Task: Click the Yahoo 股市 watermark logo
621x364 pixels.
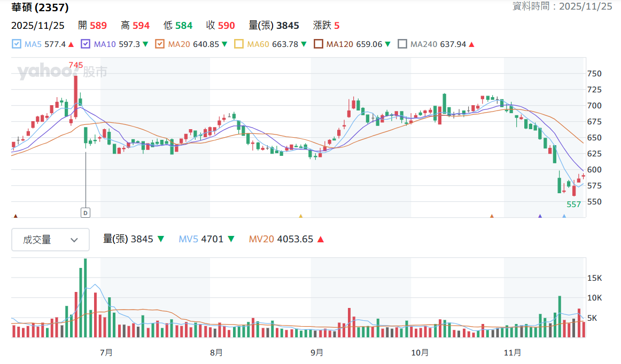Action: (62, 71)
